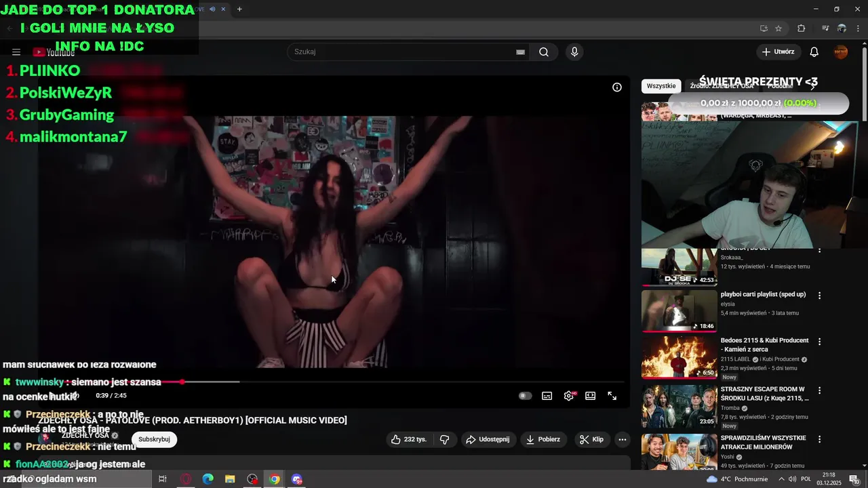The image size is (868, 488).
Task: Bookmark this page with the star
Action: coord(778,28)
